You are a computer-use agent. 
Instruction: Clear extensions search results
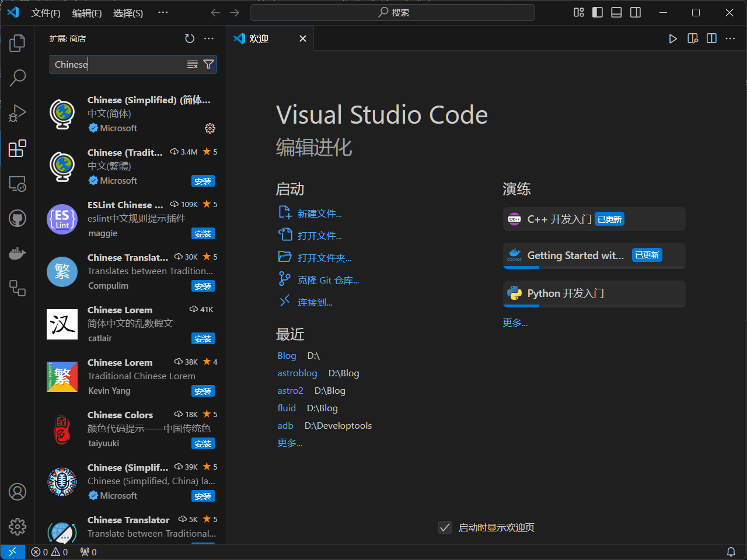click(x=193, y=64)
